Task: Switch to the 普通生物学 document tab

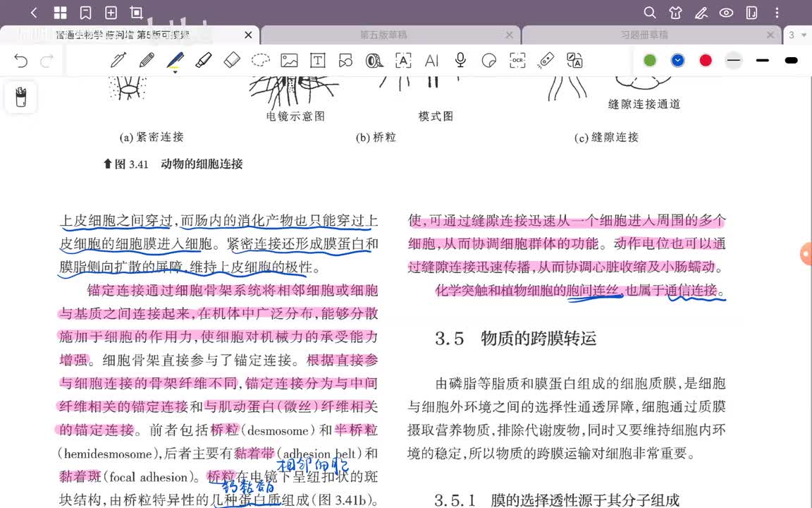Action: point(123,35)
